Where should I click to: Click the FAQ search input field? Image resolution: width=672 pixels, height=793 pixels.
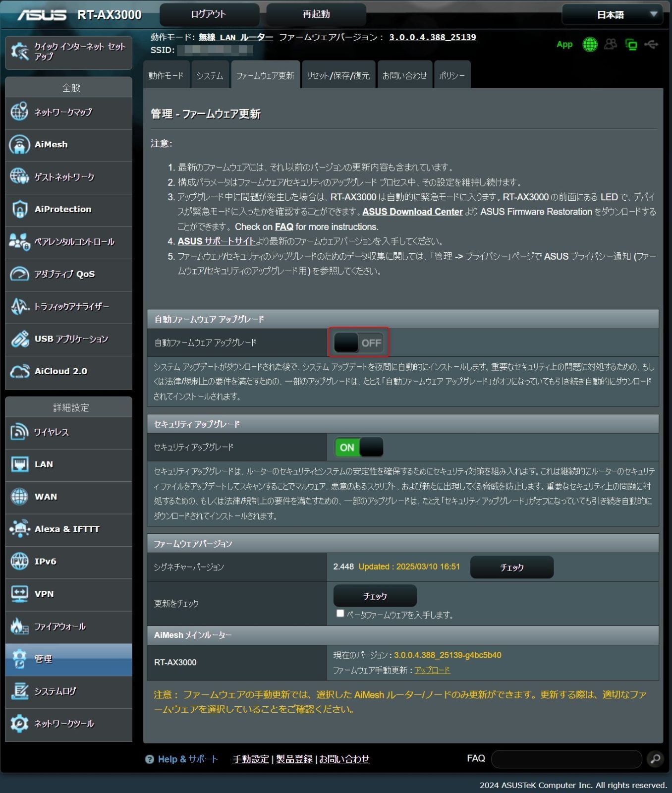click(566, 759)
